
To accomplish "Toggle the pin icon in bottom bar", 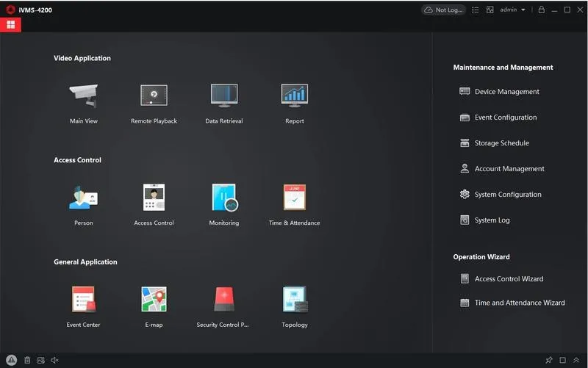I will click(x=548, y=360).
